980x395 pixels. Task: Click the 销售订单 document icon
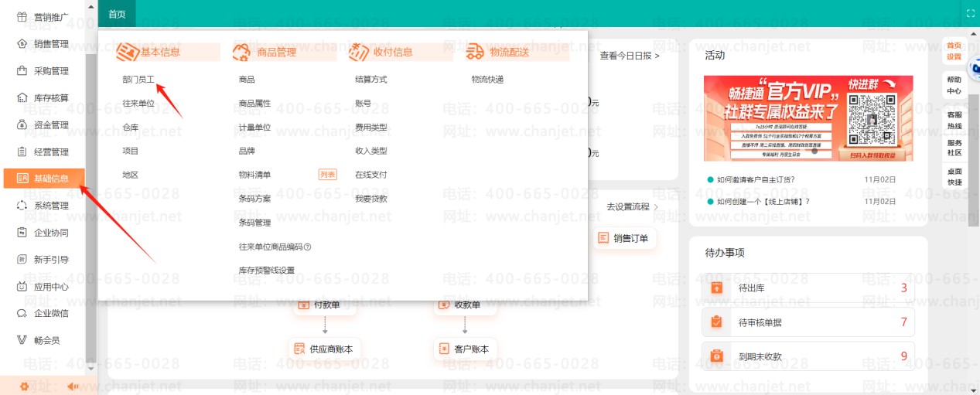603,238
